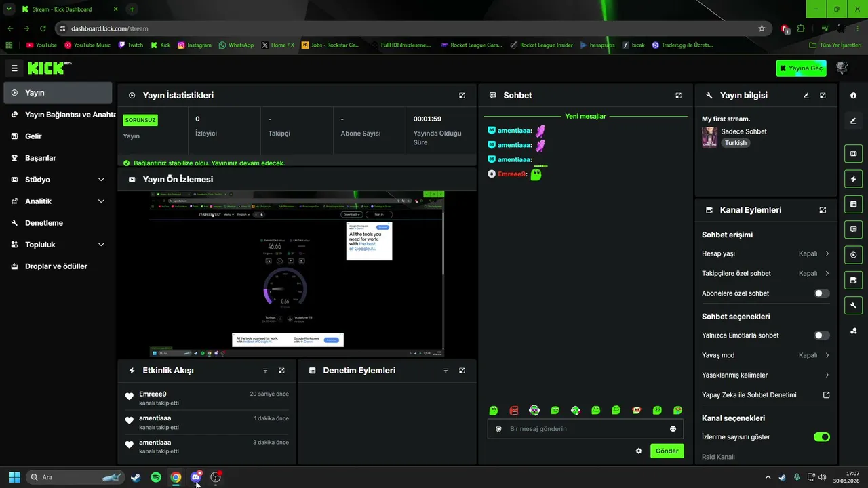Open the Etkinlik Akışı filter options

[265, 371]
